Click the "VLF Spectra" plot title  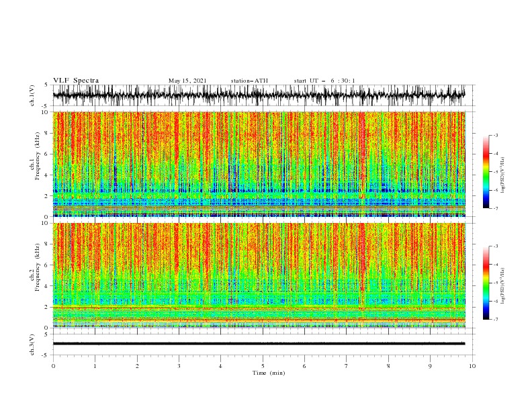click(x=76, y=81)
